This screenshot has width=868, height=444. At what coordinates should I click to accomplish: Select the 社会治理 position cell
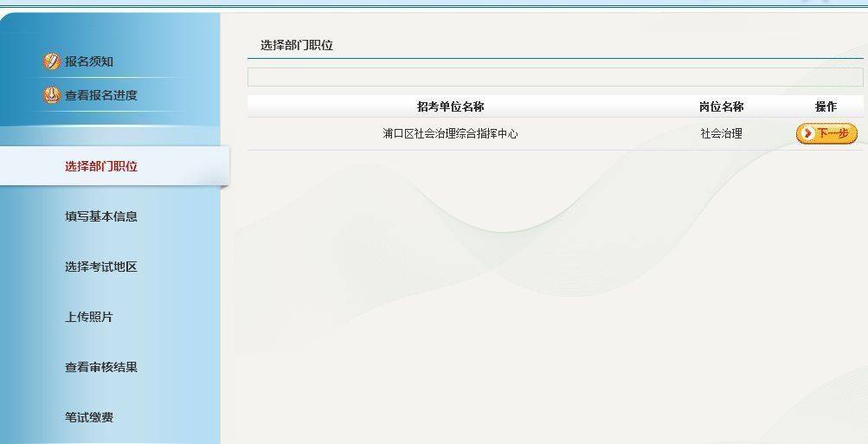point(721,133)
